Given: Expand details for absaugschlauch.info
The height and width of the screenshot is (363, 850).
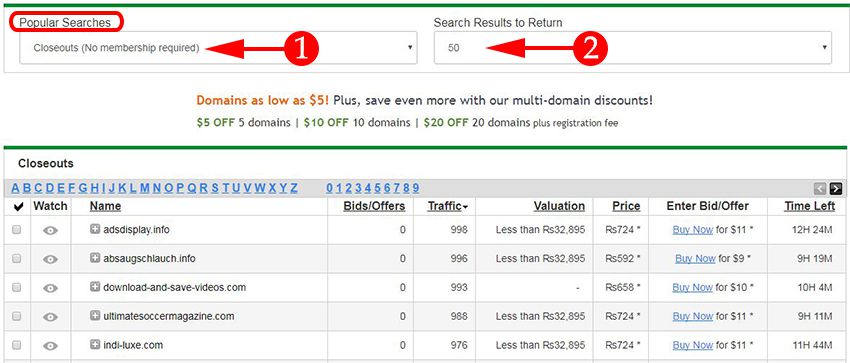Looking at the screenshot, I should 95,258.
